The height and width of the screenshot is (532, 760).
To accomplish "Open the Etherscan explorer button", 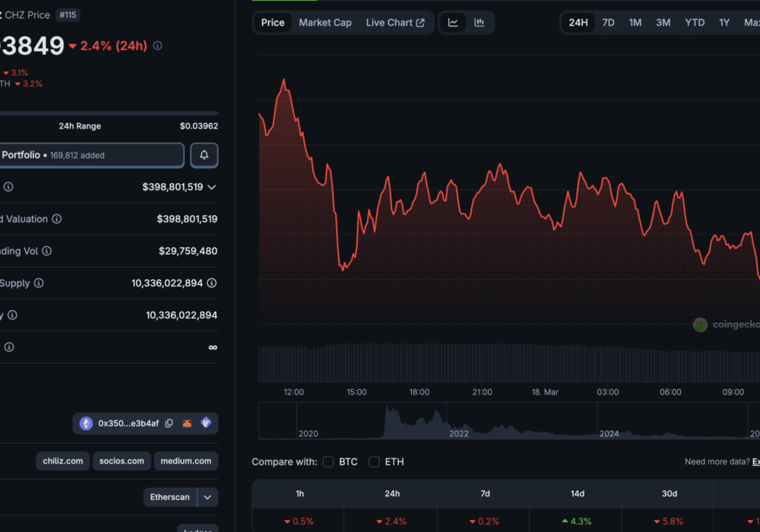I will (x=169, y=497).
